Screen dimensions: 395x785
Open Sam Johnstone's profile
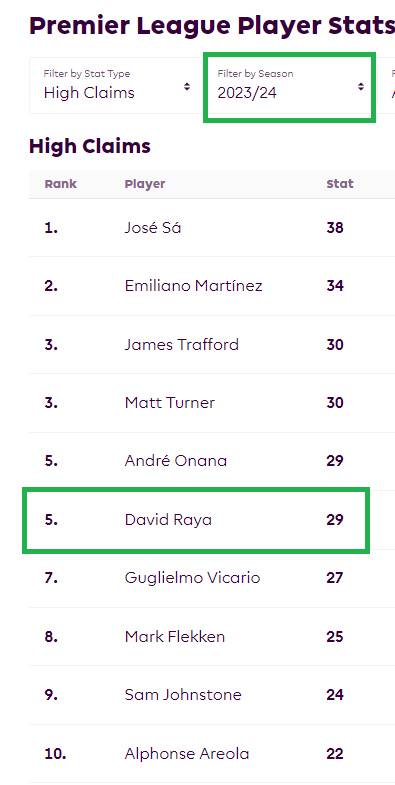[183, 694]
